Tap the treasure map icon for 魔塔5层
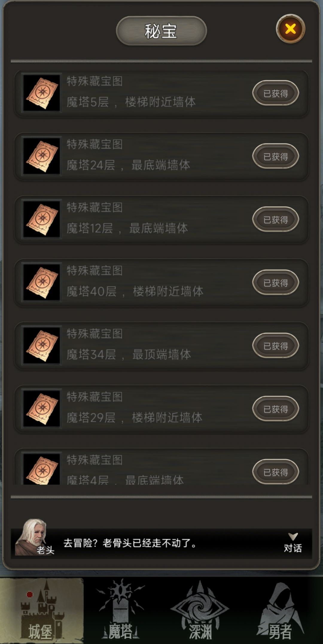Viewport: 323px width, 644px height. [x=42, y=93]
